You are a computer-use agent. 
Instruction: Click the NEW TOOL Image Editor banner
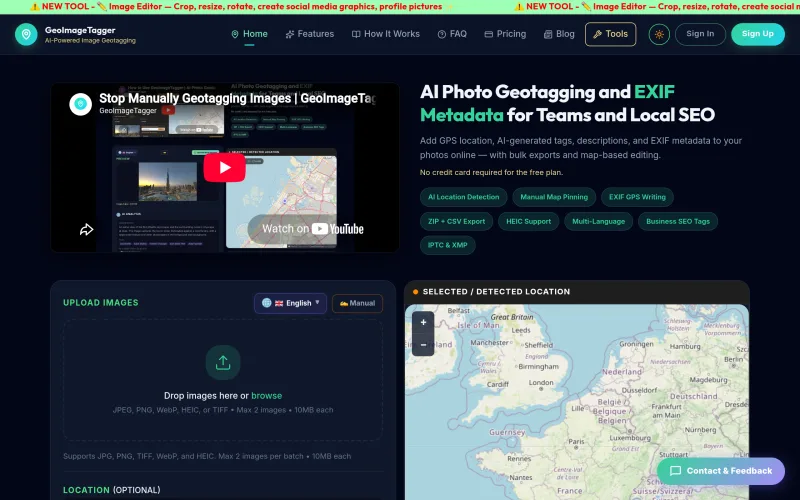240,7
